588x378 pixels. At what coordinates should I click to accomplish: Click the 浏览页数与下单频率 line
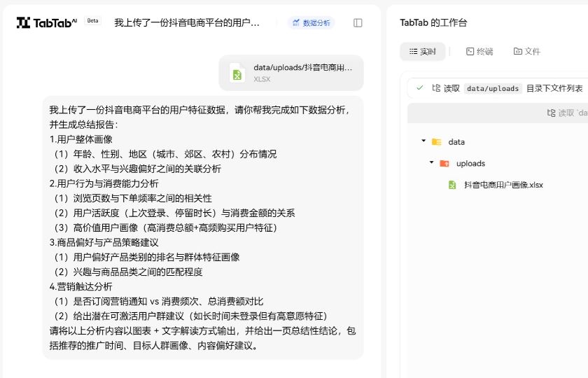(x=133, y=198)
